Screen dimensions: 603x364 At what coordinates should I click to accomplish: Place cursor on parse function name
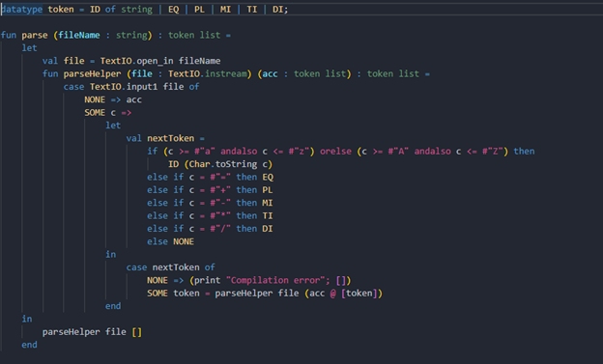coord(35,36)
